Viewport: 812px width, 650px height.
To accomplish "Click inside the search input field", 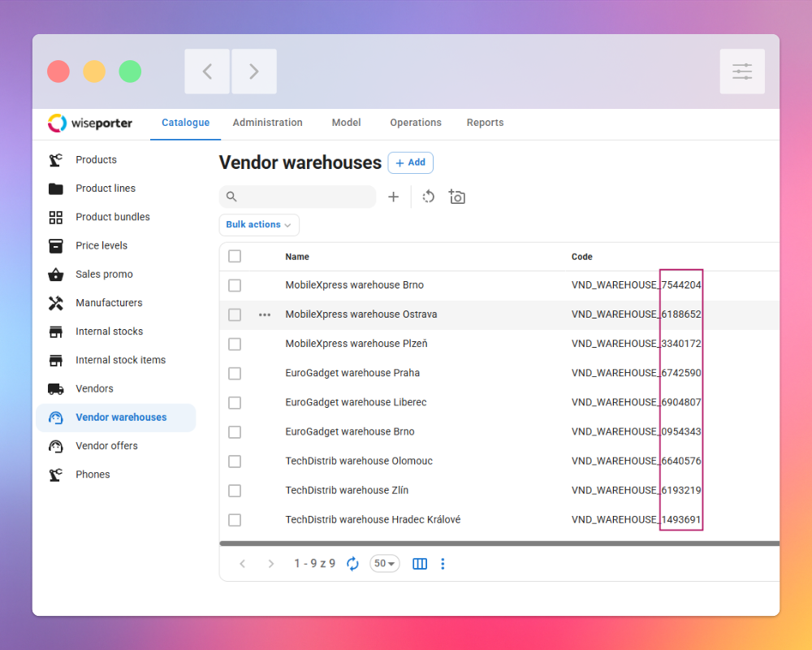I will 298,197.
